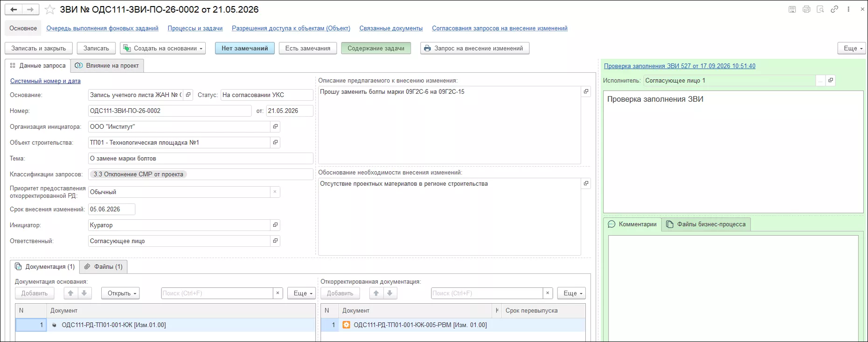
Task: Expand Создать на основании dropdown
Action: coord(163,48)
